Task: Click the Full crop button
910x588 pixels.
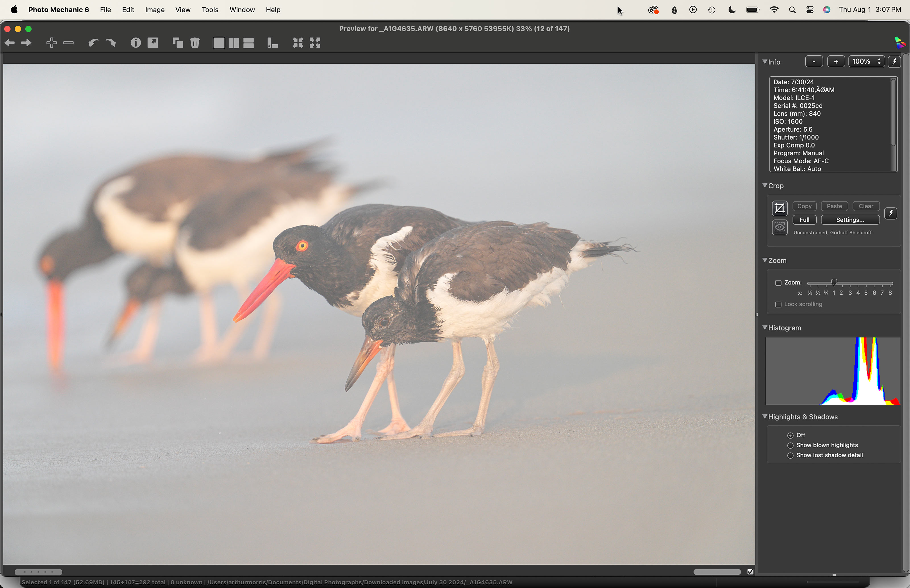Action: tap(804, 220)
